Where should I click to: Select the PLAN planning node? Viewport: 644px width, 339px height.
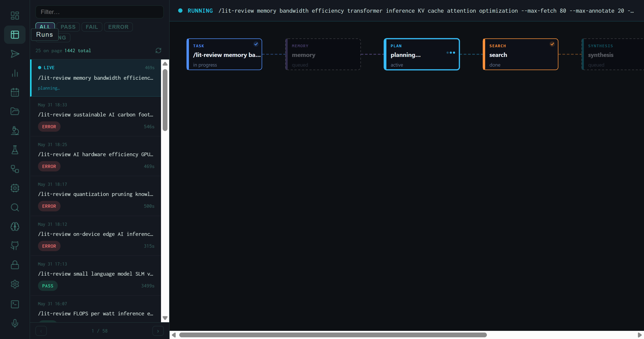point(422,54)
